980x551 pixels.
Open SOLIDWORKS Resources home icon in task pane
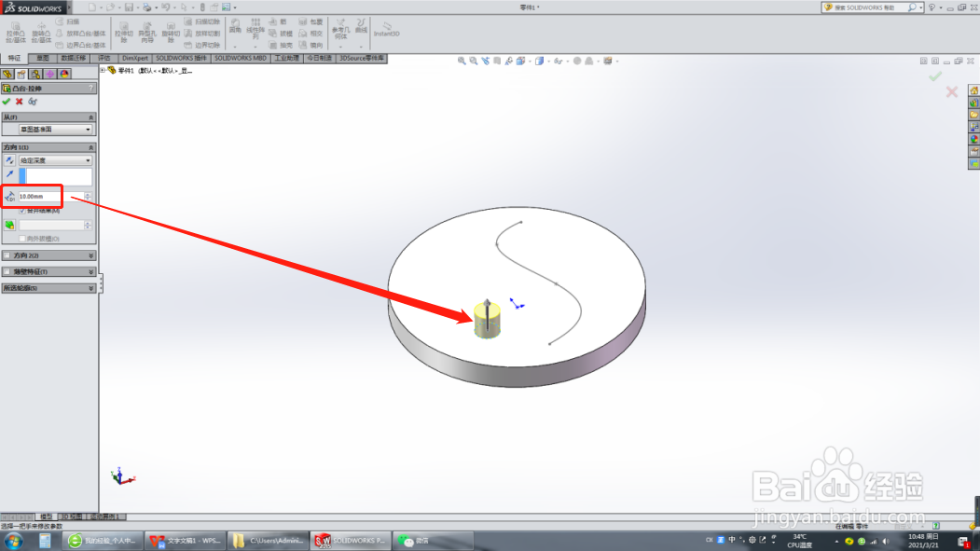(973, 90)
